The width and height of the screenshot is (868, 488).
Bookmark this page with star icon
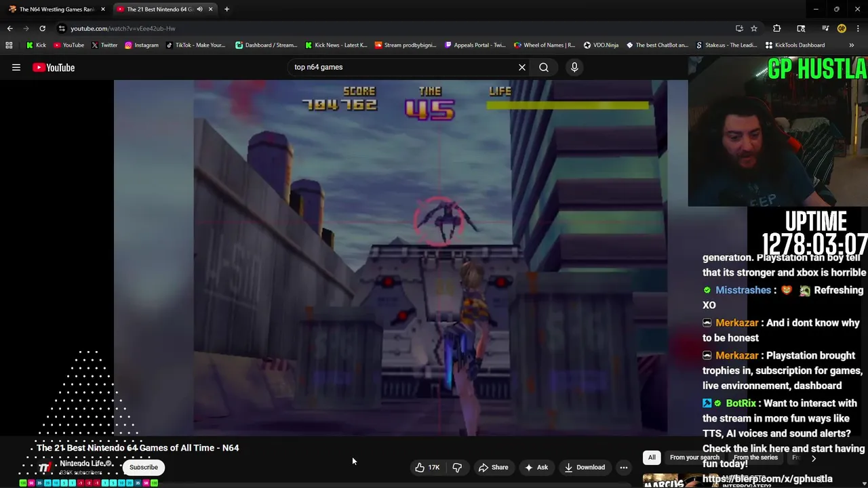point(754,28)
